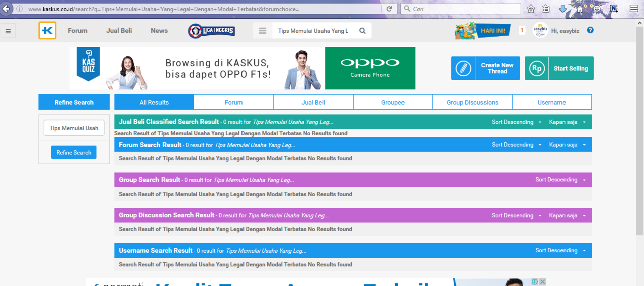644x286 pixels.
Task: Click the N extension icon in toolbar
Action: coord(614,9)
